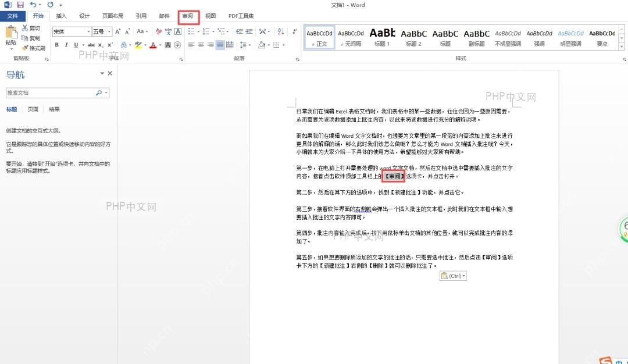
Task: Apply the 明显强调 style
Action: [571, 37]
